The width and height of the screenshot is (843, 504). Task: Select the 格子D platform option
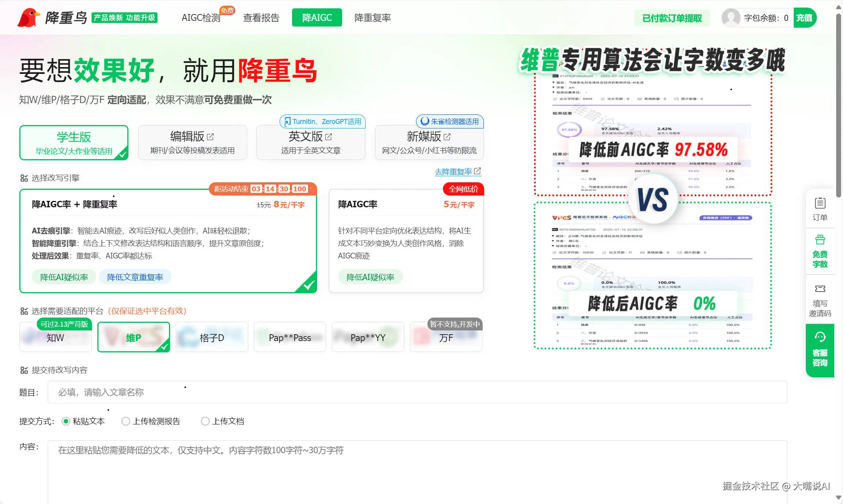tap(212, 337)
